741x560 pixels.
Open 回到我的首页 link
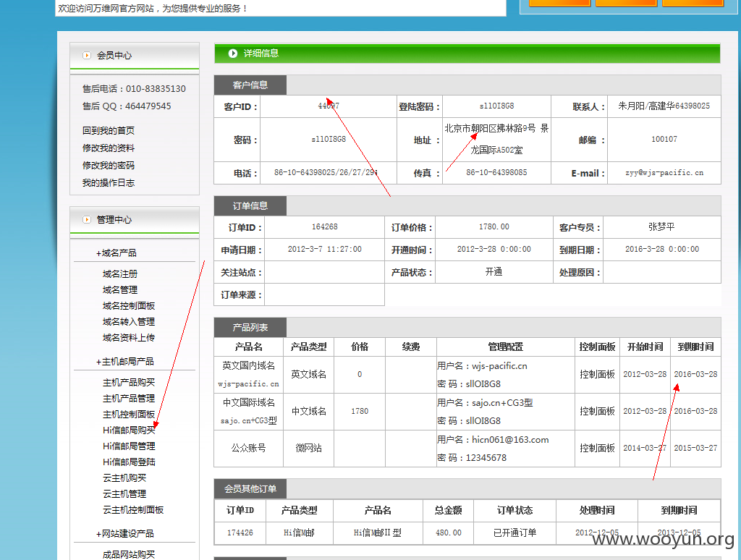[x=109, y=130]
